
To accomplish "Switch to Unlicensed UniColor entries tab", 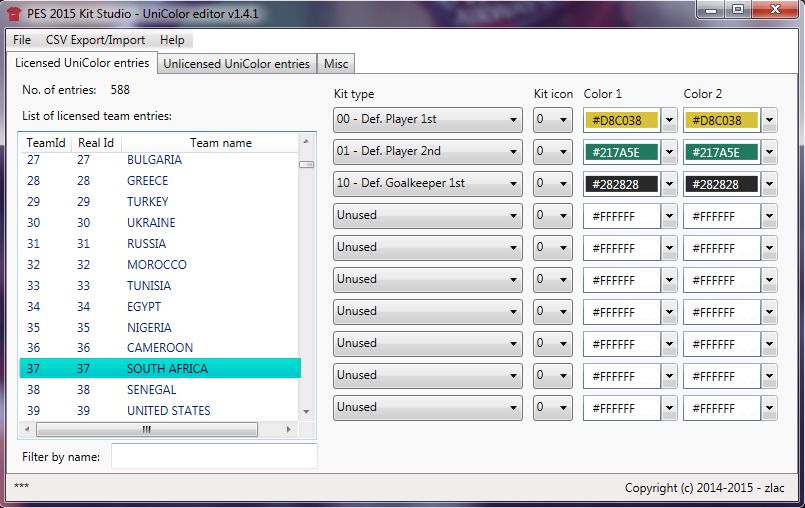I will point(236,64).
